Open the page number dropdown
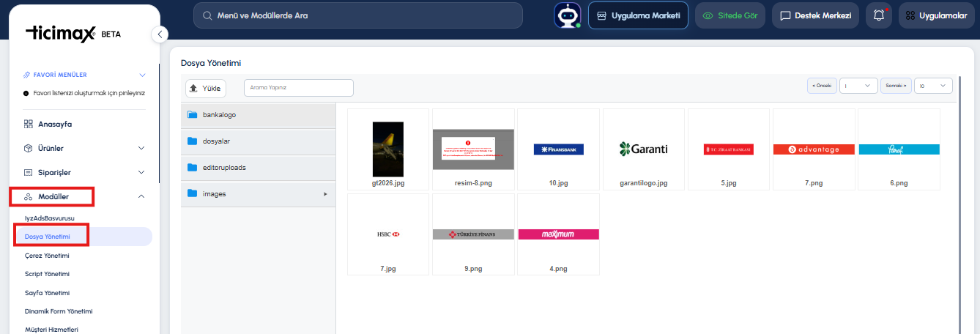980x334 pixels. click(x=858, y=86)
